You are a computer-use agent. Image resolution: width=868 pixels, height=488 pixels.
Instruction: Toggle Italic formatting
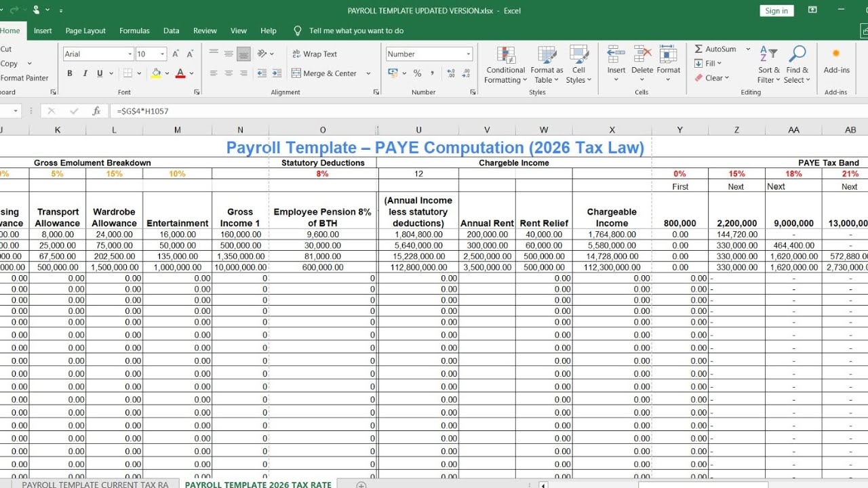[x=85, y=73]
